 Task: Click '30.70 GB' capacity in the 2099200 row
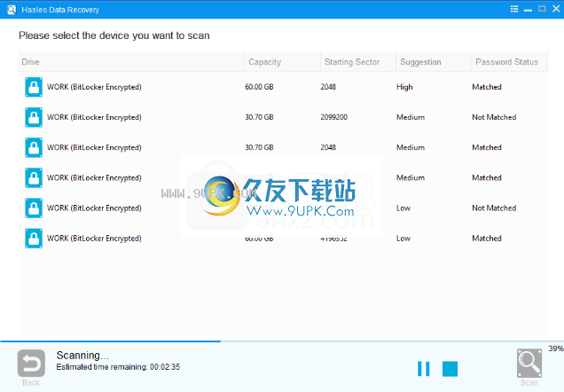[x=259, y=117]
